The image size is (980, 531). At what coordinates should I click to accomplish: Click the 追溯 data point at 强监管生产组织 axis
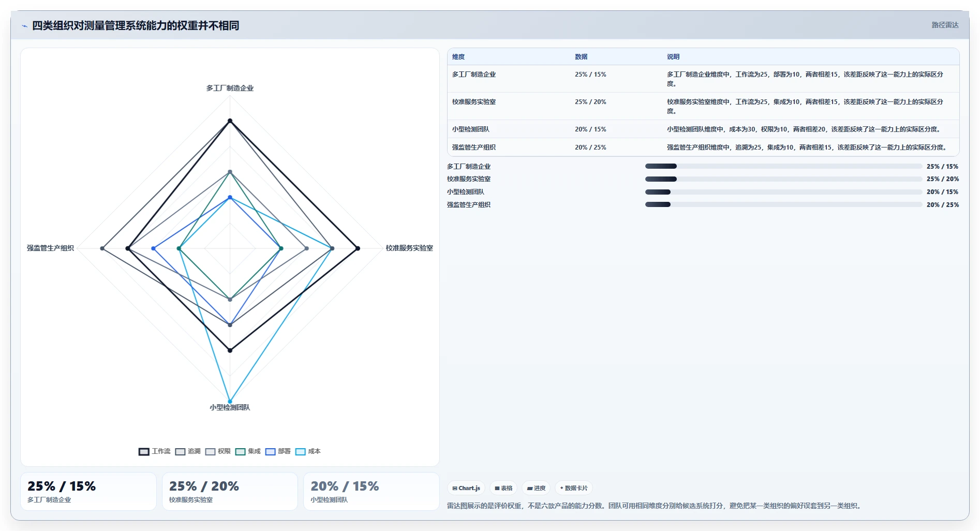point(102,248)
